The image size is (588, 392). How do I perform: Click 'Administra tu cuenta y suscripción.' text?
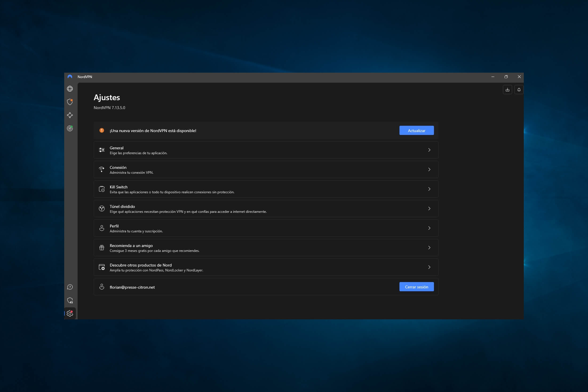click(x=136, y=231)
